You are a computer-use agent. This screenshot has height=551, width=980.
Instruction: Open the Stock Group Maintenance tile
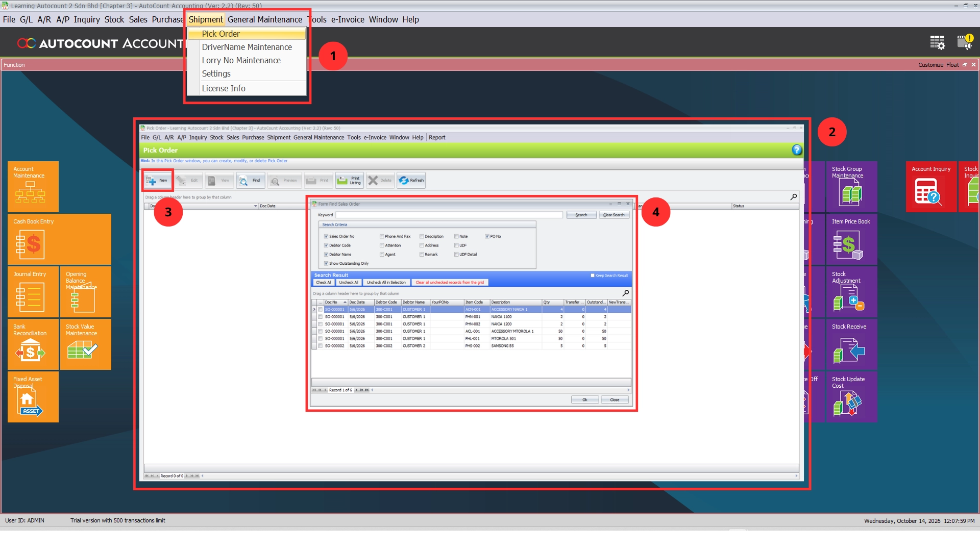851,187
